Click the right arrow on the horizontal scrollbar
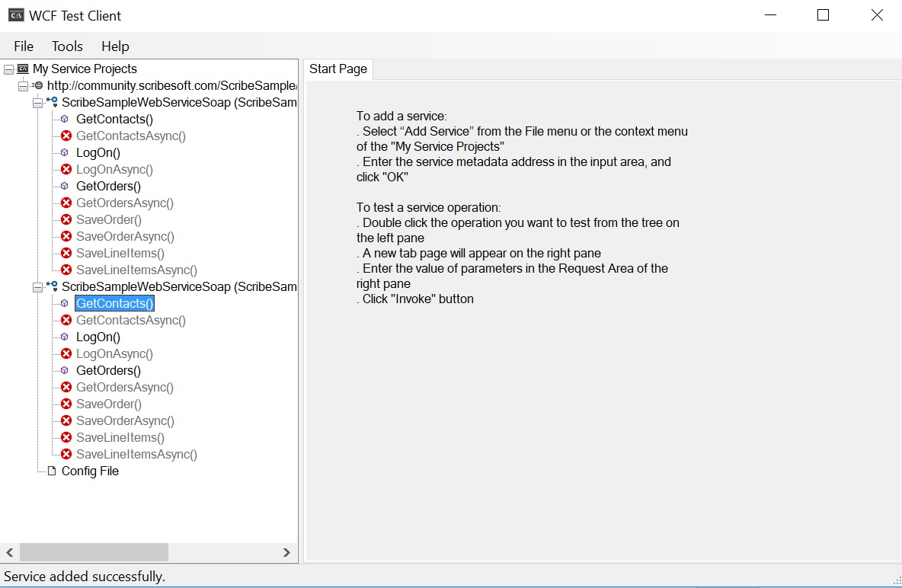 point(287,552)
